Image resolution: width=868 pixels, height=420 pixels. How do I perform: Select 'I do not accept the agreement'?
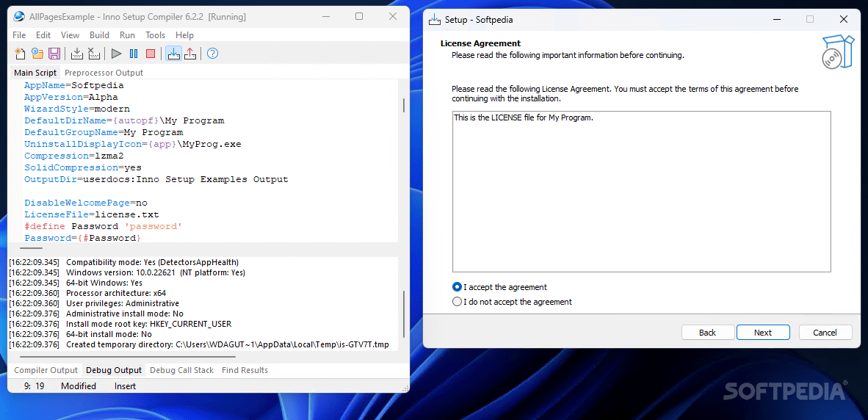pos(512,302)
